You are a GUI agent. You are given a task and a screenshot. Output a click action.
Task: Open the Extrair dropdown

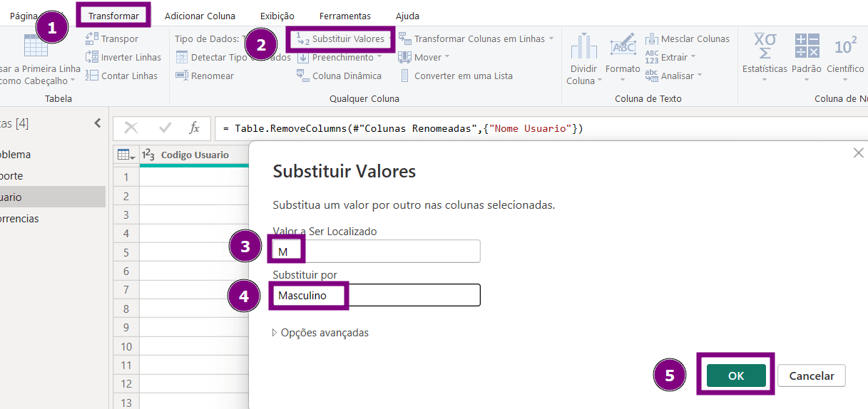[670, 57]
